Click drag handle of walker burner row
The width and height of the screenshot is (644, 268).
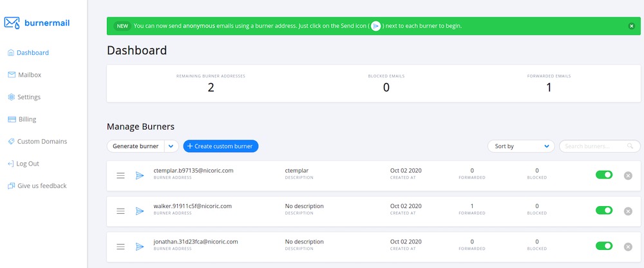click(x=121, y=211)
